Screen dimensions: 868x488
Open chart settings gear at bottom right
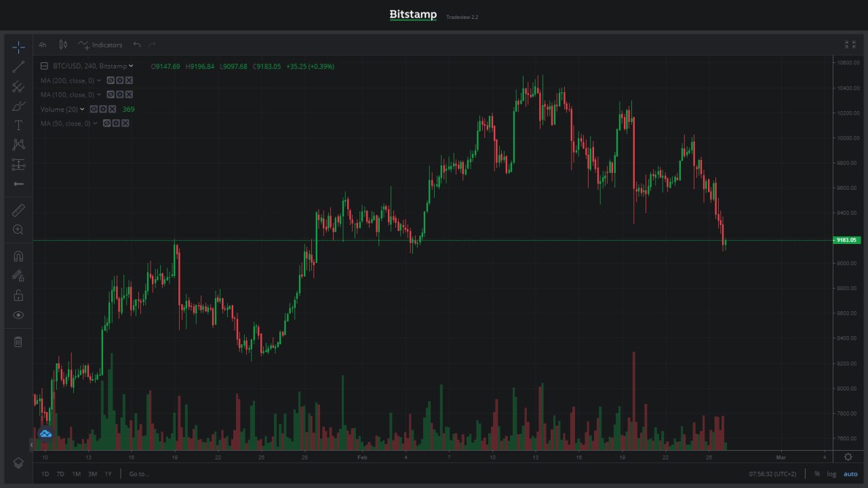coord(848,457)
